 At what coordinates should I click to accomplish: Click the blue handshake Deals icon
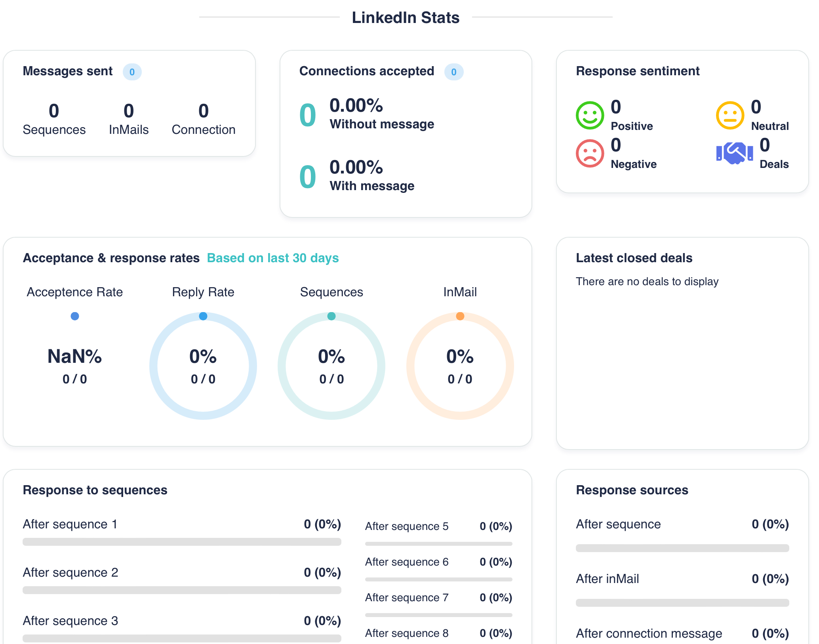[734, 153]
